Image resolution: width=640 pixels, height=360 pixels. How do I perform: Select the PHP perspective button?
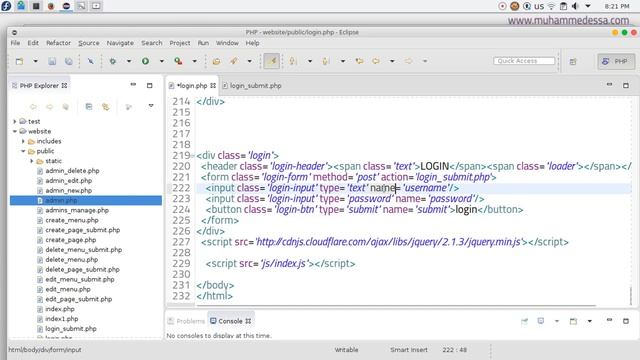(616, 61)
